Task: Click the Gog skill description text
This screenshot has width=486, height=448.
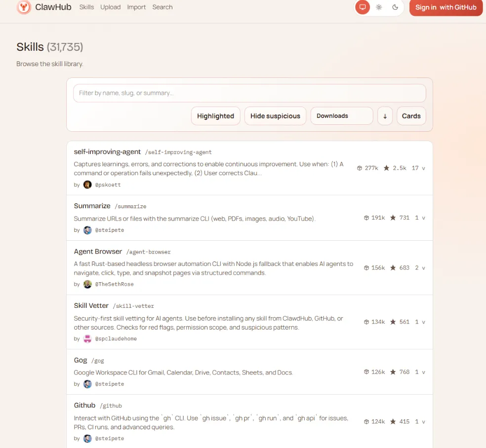Action: pyautogui.click(x=184, y=373)
